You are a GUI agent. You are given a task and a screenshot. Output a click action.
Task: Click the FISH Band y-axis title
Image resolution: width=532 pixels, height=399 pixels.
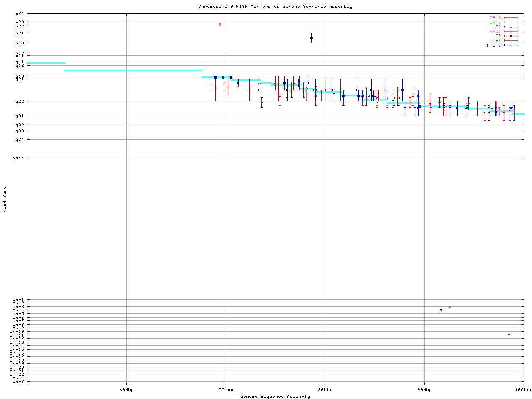pyautogui.click(x=5, y=199)
